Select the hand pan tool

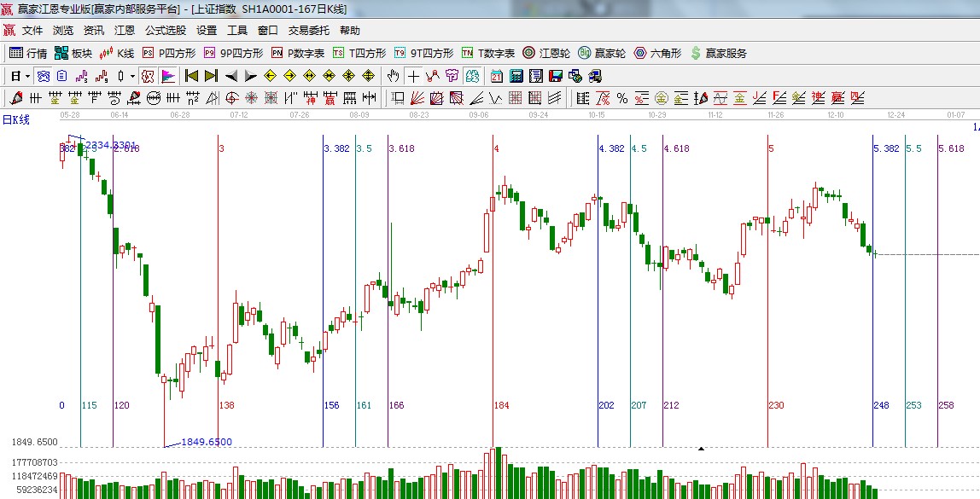(x=394, y=76)
